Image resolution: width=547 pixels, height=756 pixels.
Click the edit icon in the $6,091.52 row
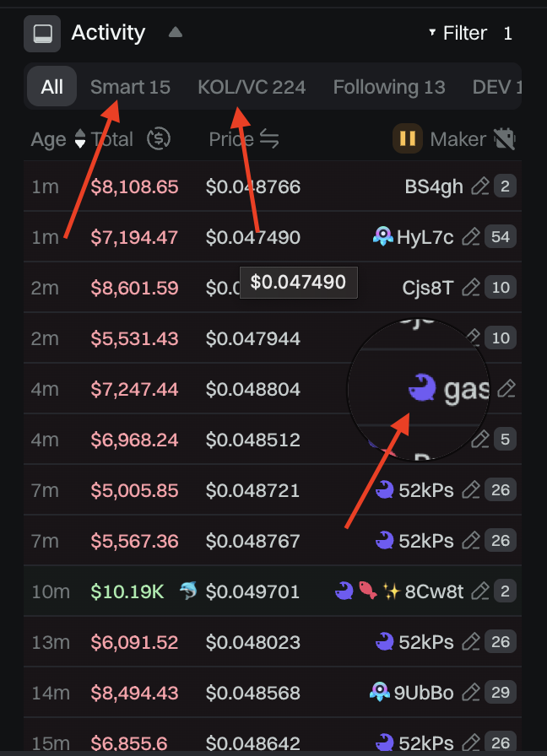471,642
